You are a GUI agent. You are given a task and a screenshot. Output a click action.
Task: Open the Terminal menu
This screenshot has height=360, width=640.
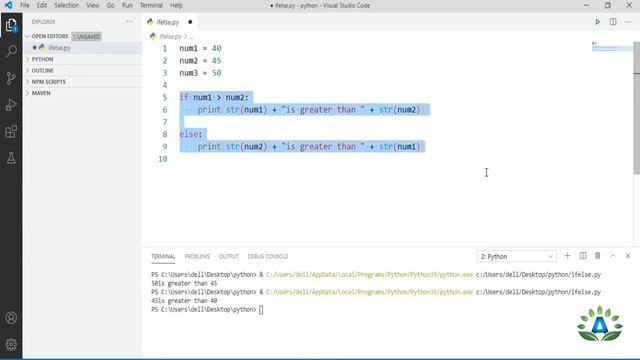pyautogui.click(x=151, y=5)
